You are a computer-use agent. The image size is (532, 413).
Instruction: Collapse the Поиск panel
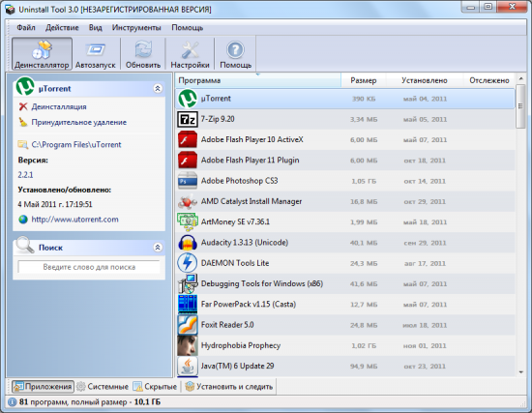pyautogui.click(x=158, y=248)
